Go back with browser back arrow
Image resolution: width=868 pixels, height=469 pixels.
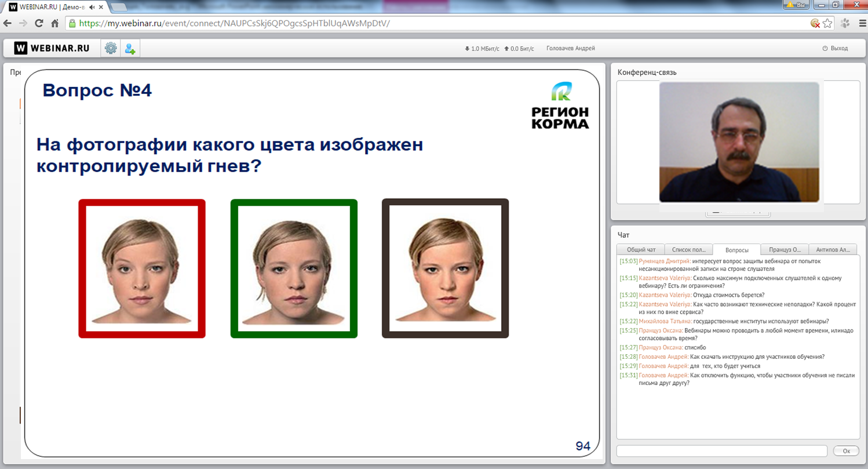(8, 23)
